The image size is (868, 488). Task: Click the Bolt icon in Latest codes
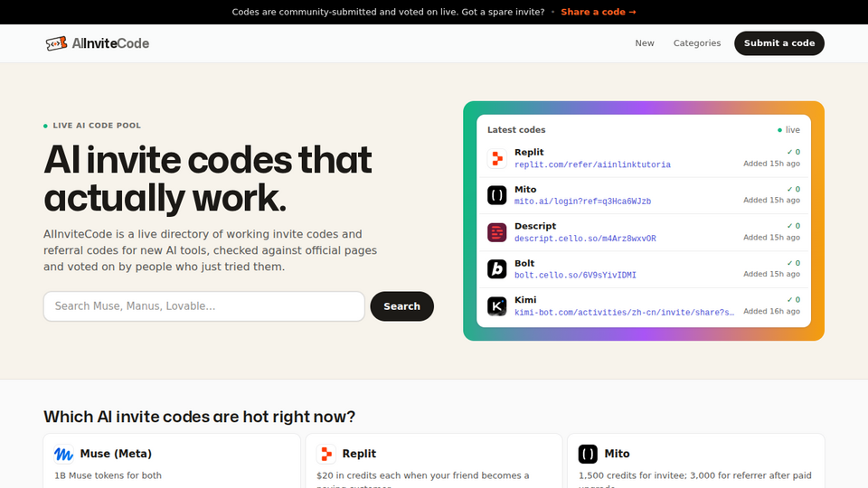pyautogui.click(x=496, y=269)
